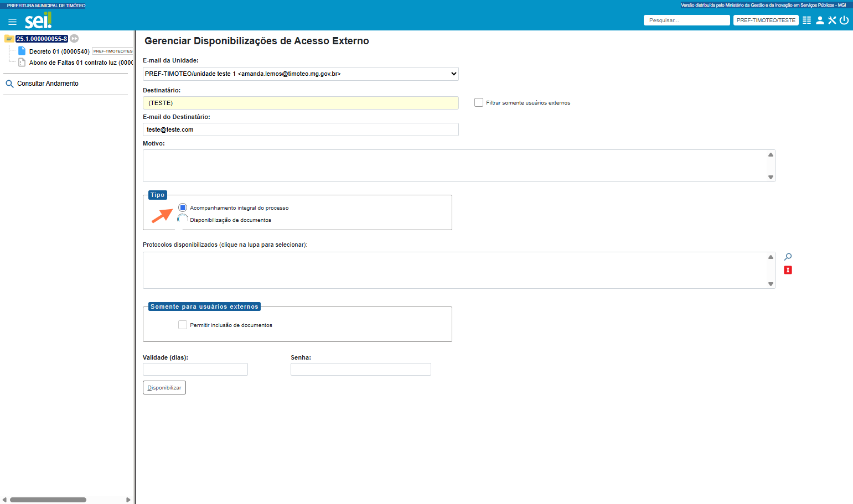Click inside the Motivo text area

454,165
